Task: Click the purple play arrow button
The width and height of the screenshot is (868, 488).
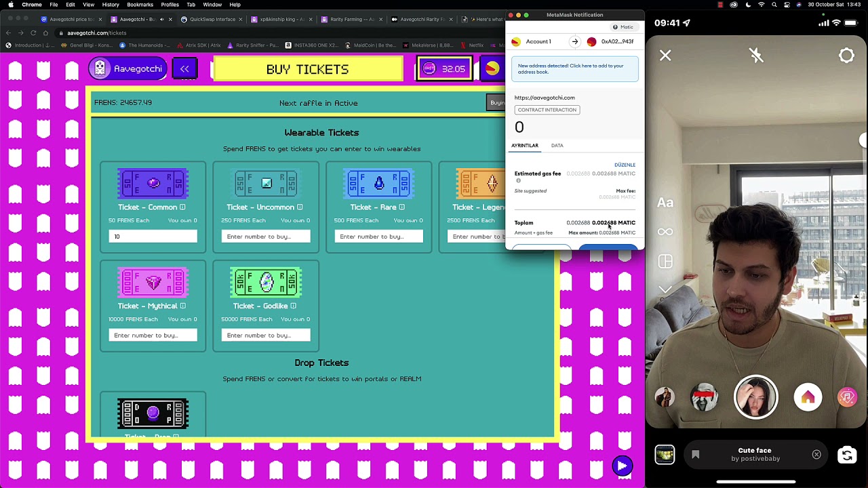Action: pos(622,465)
